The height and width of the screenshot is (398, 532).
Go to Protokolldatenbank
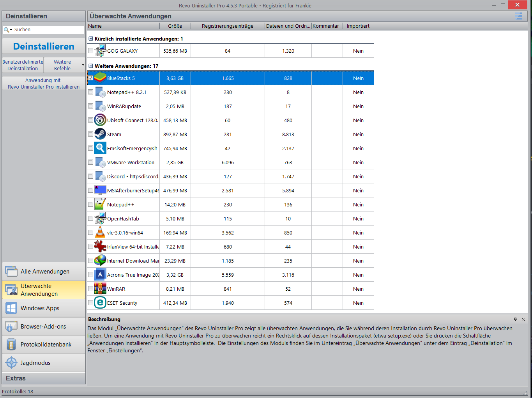(x=44, y=344)
